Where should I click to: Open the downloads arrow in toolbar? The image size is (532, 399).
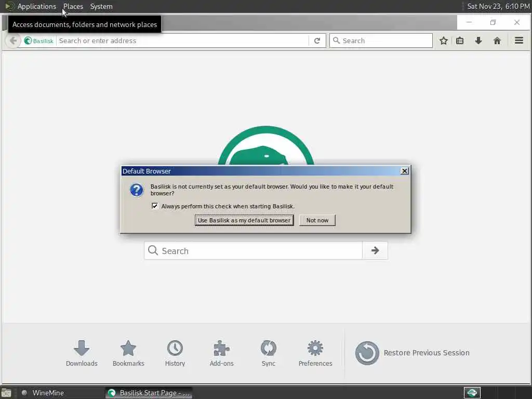[478, 41]
